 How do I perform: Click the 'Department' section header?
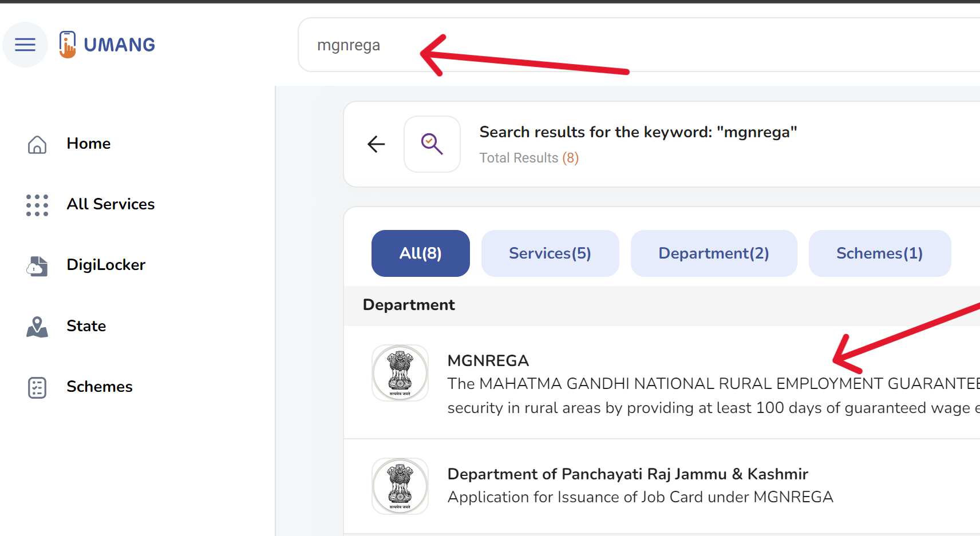(409, 305)
